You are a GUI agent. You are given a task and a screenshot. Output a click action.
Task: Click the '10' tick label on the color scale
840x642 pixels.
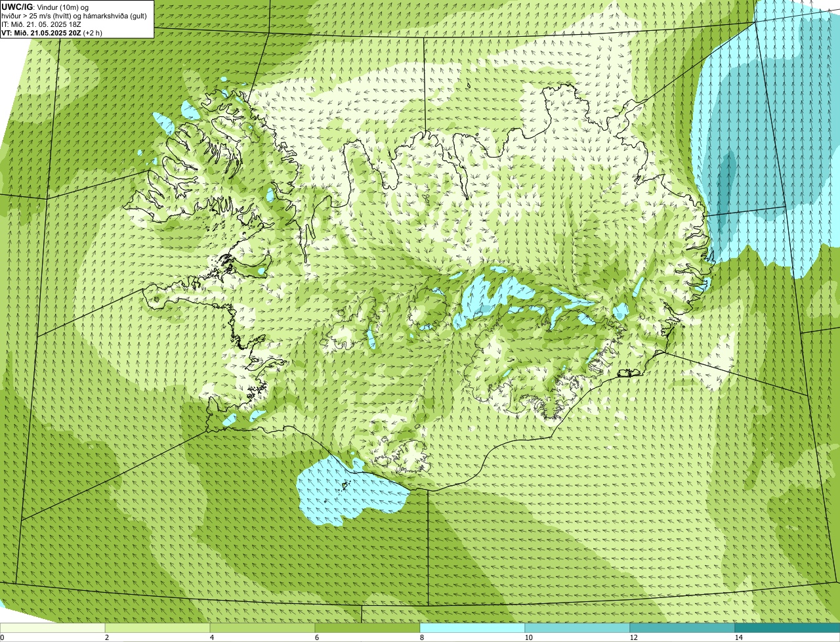[x=528, y=637]
